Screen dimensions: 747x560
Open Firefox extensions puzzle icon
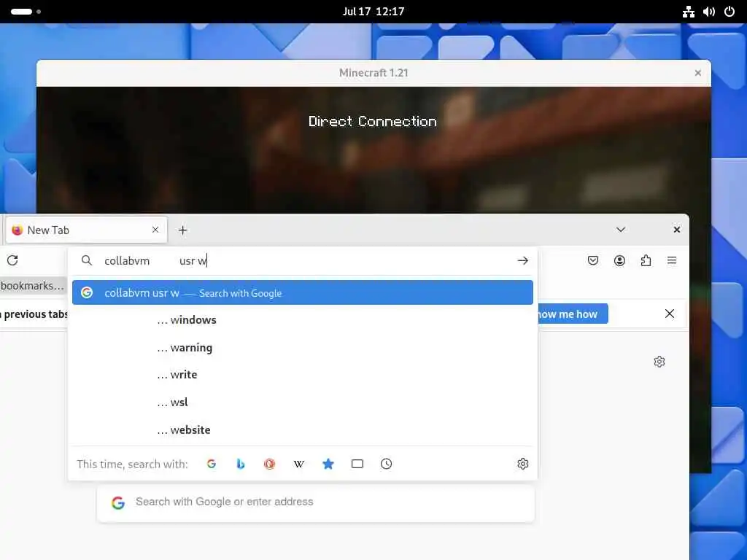pyautogui.click(x=646, y=260)
